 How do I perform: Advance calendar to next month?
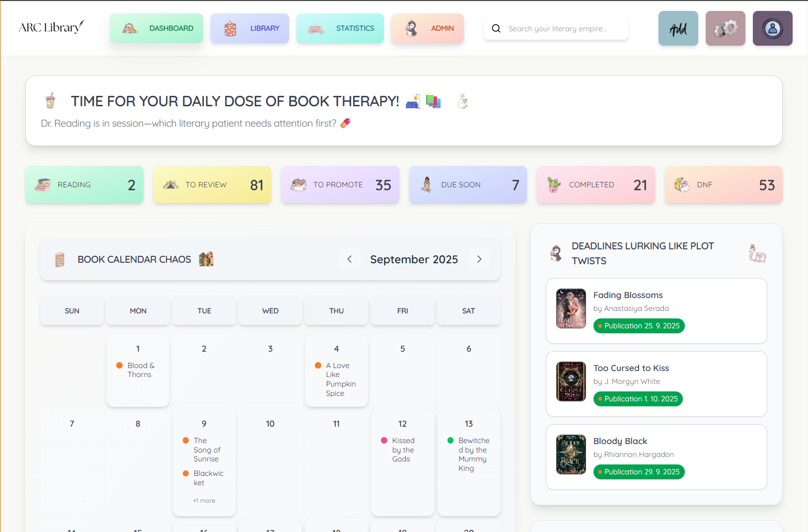(x=479, y=259)
